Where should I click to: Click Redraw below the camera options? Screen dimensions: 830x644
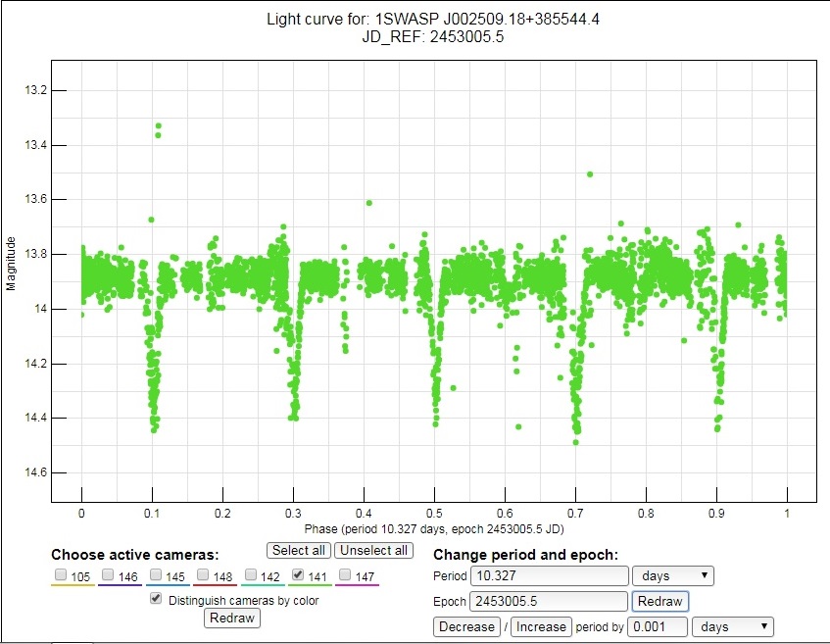click(233, 618)
